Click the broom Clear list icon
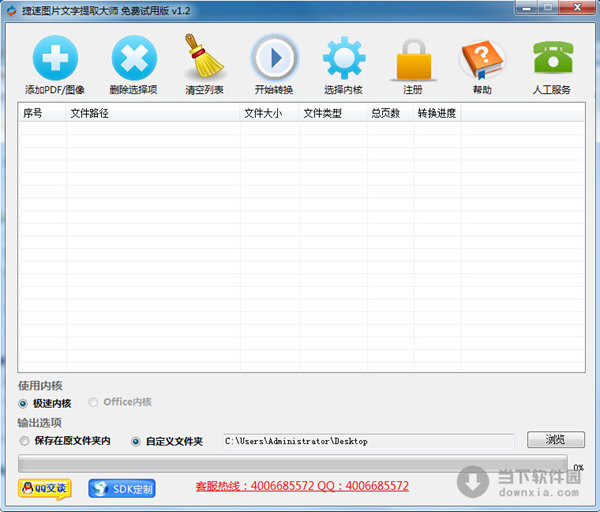The width and height of the screenshot is (600, 512). (x=204, y=56)
